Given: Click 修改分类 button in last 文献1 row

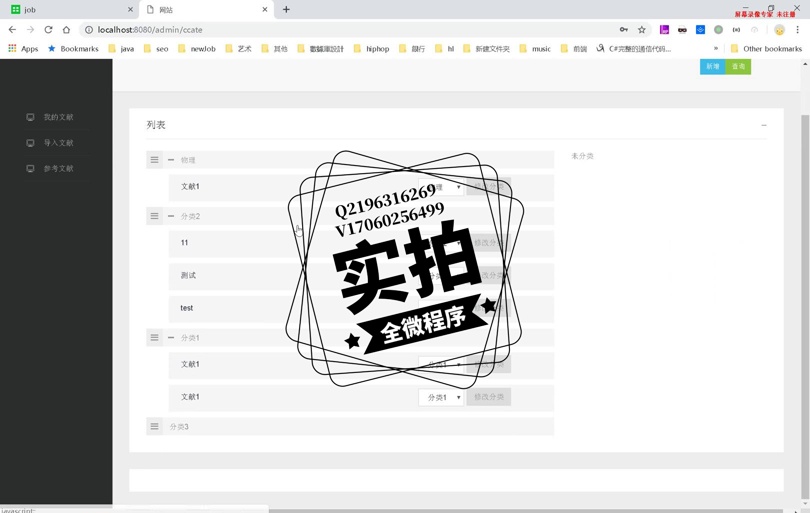Looking at the screenshot, I should point(489,397).
